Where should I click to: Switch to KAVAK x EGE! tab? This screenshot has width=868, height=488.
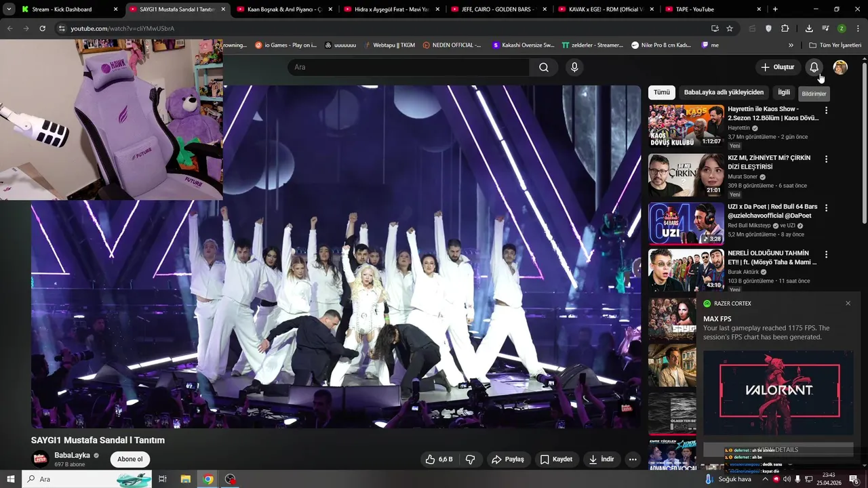[606, 9]
